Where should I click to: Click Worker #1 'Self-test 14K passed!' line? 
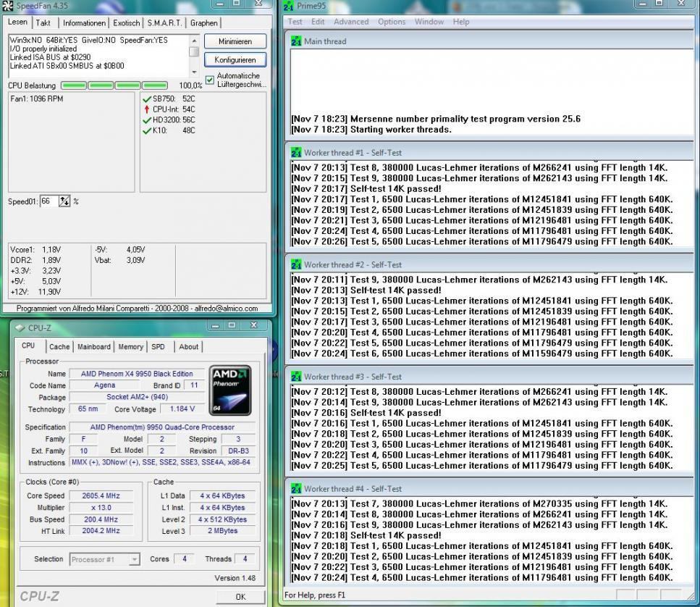(x=366, y=189)
